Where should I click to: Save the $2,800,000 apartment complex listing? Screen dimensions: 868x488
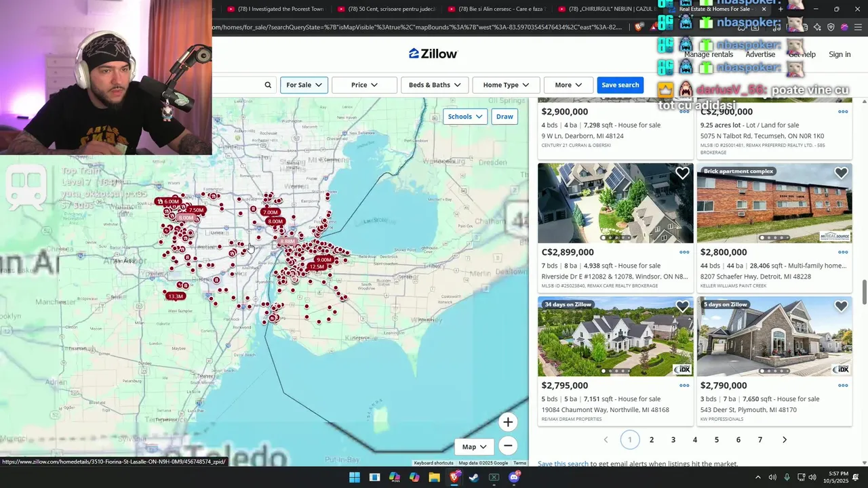[x=842, y=173]
